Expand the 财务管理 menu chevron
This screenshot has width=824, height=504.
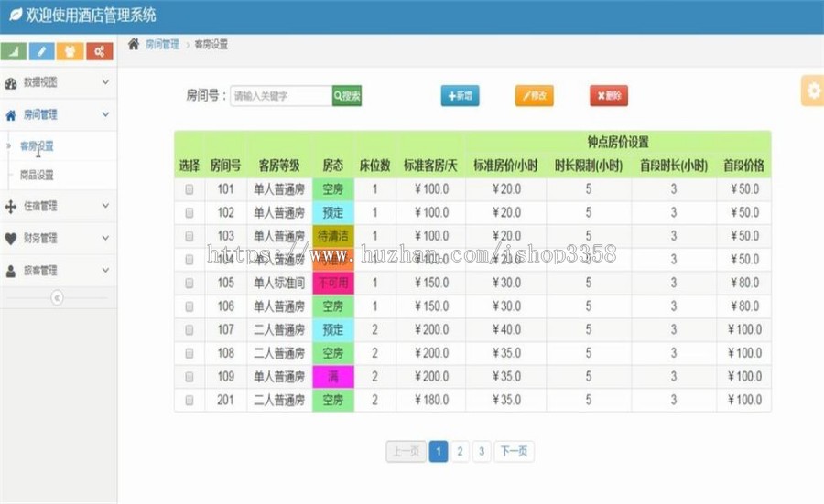[x=105, y=237]
